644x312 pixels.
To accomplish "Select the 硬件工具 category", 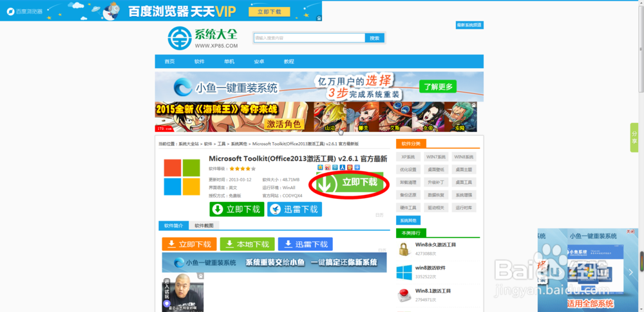I will [x=408, y=208].
